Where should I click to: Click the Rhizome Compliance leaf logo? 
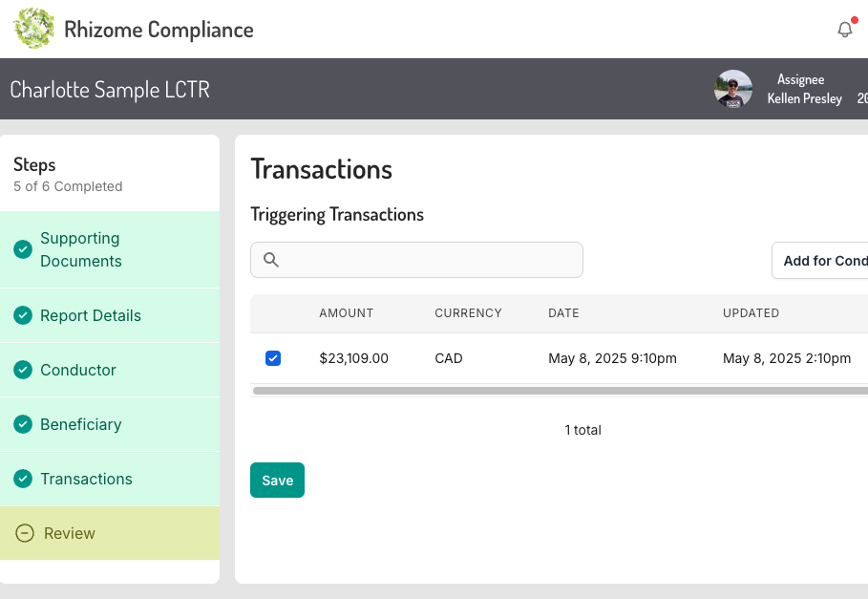pos(34,29)
